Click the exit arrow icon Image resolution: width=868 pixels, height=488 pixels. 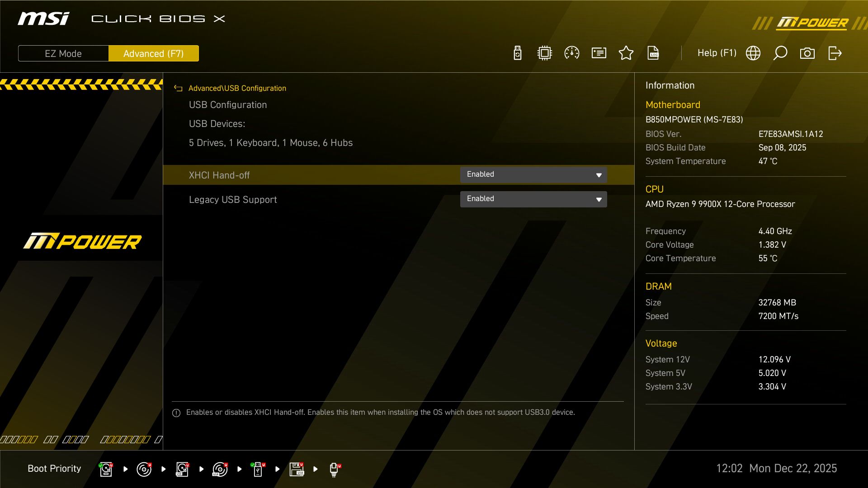(835, 53)
